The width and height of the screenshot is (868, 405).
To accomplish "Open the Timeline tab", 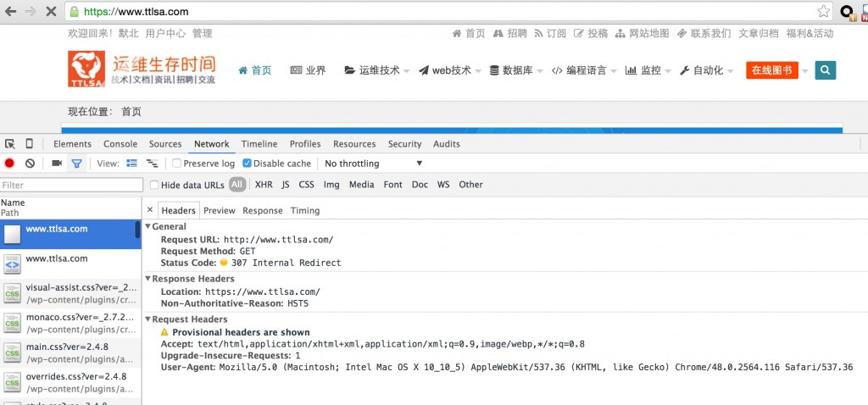I will click(x=259, y=144).
